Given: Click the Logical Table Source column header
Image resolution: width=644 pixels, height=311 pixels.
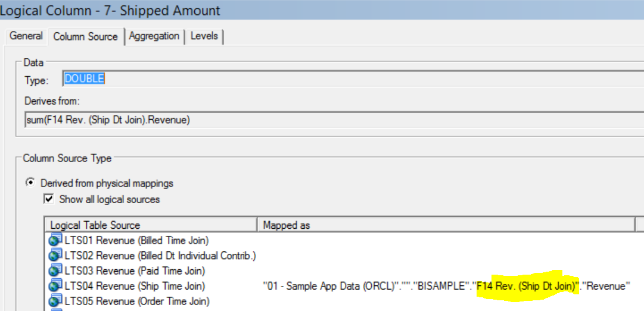Looking at the screenshot, I should coord(151,225).
